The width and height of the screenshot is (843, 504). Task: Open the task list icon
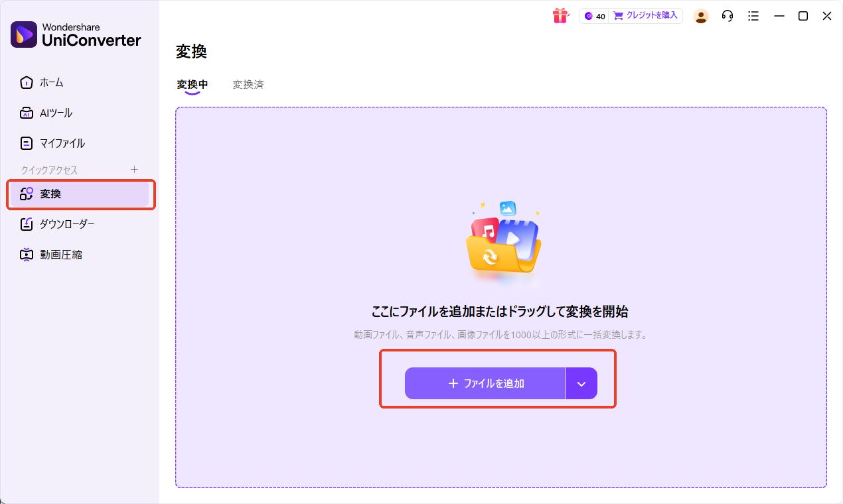753,15
